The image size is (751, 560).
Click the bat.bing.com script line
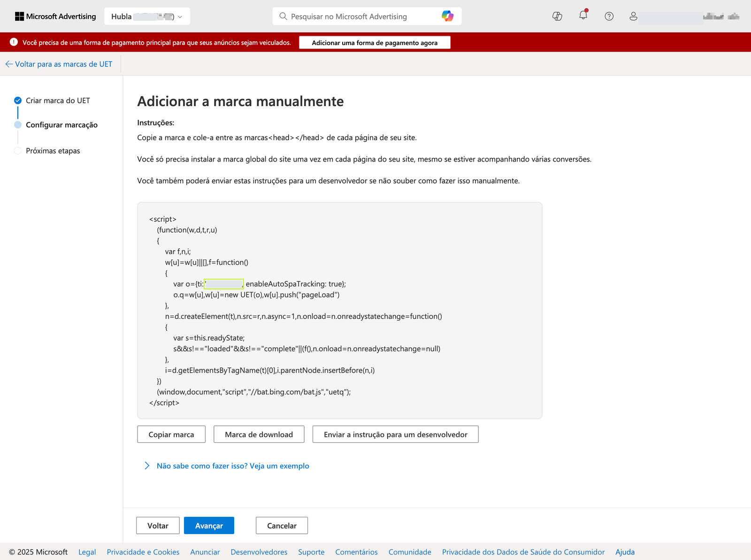click(254, 392)
